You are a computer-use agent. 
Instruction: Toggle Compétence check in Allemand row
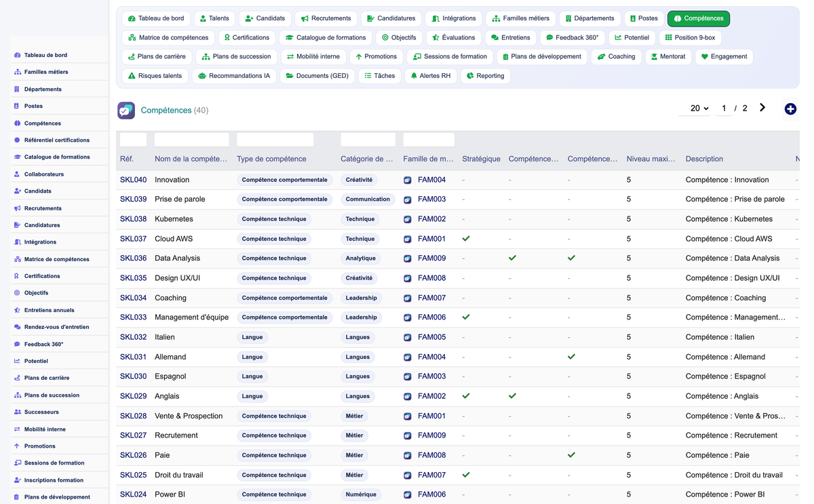point(572,357)
